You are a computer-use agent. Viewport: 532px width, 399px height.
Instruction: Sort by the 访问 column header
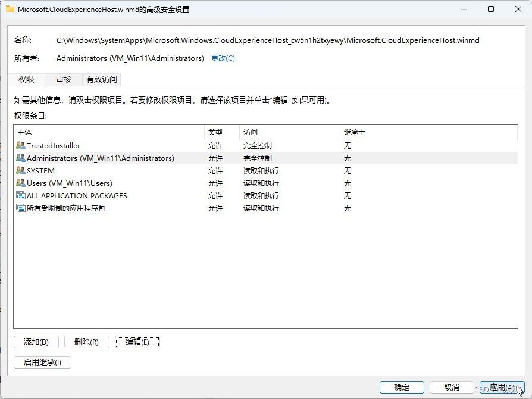(290, 132)
